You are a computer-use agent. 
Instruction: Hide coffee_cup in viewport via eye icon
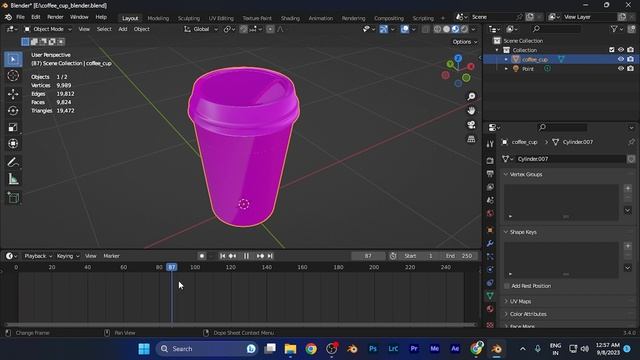click(x=621, y=59)
